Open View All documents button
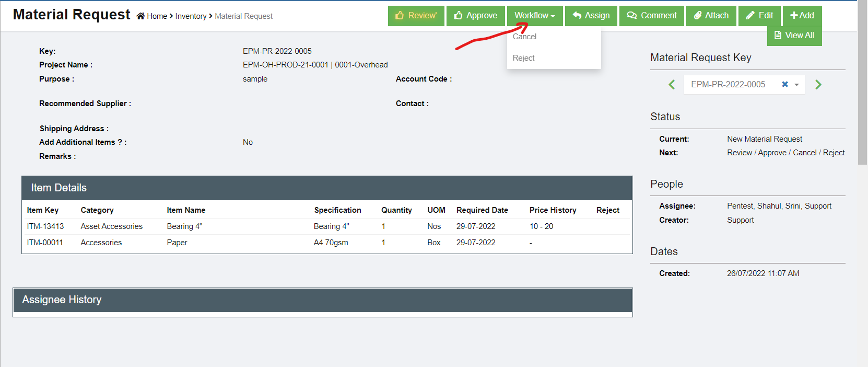This screenshot has width=868, height=367. click(x=794, y=36)
